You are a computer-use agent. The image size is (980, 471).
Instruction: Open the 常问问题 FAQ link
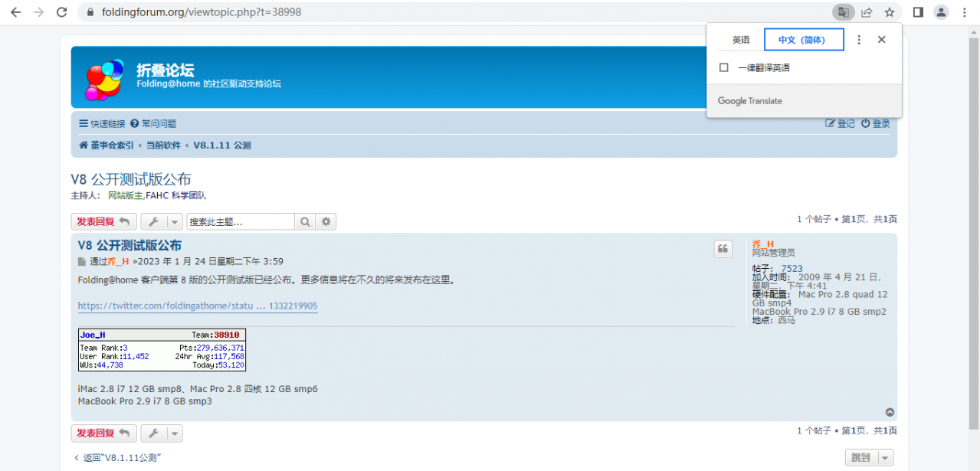point(153,123)
